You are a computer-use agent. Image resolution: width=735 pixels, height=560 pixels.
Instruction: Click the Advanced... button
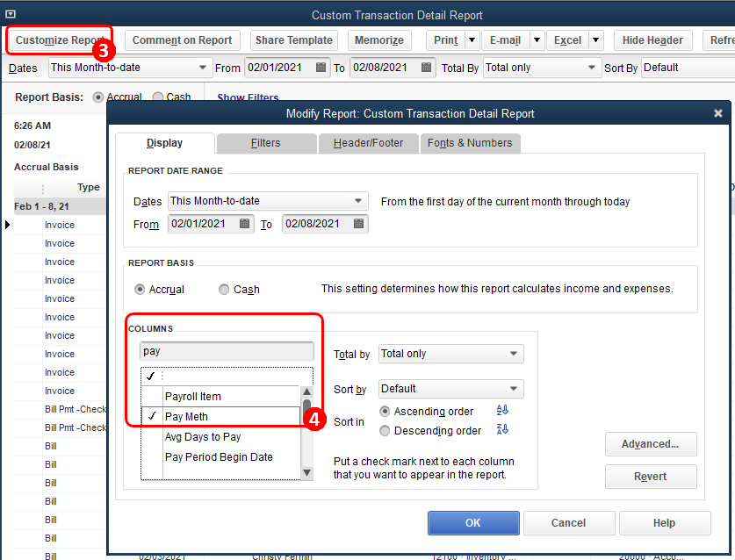(650, 444)
